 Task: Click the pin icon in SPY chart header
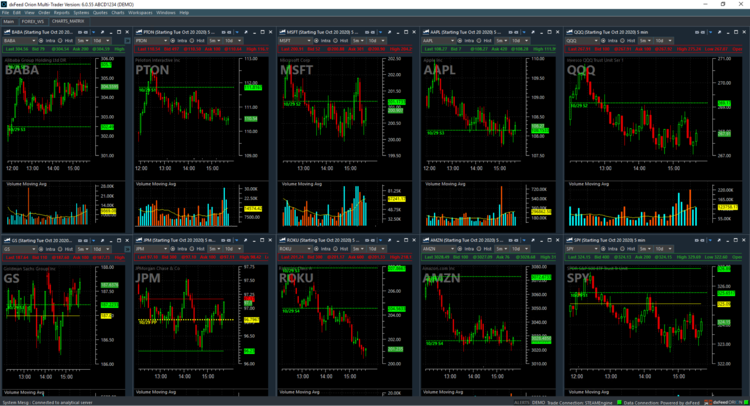[x=719, y=240]
